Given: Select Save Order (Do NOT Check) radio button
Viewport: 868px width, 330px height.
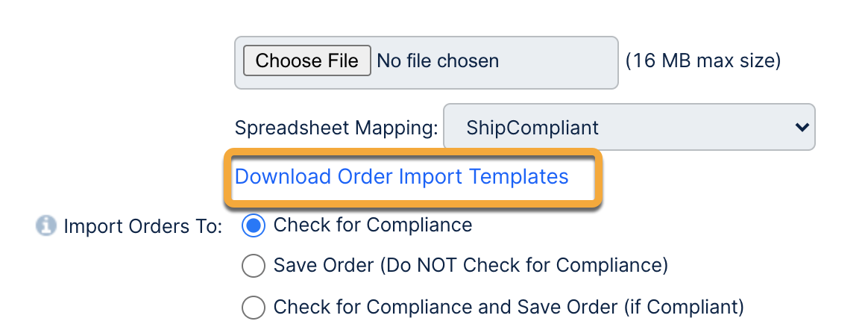Looking at the screenshot, I should pos(254,265).
